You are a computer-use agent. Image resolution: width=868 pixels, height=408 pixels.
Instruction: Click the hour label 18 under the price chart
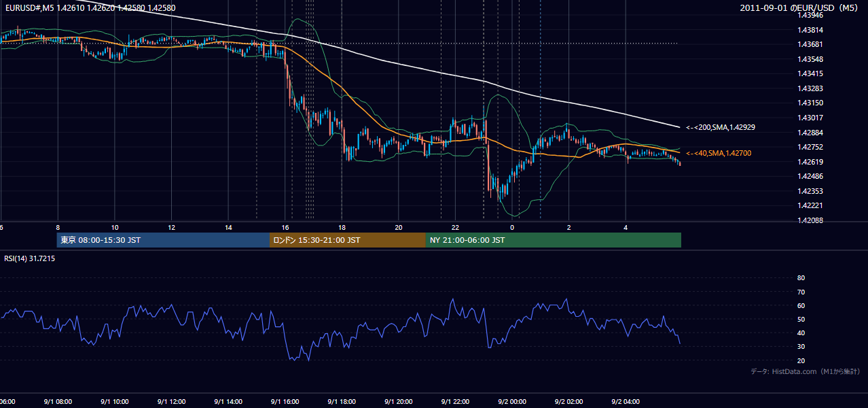[342, 227]
